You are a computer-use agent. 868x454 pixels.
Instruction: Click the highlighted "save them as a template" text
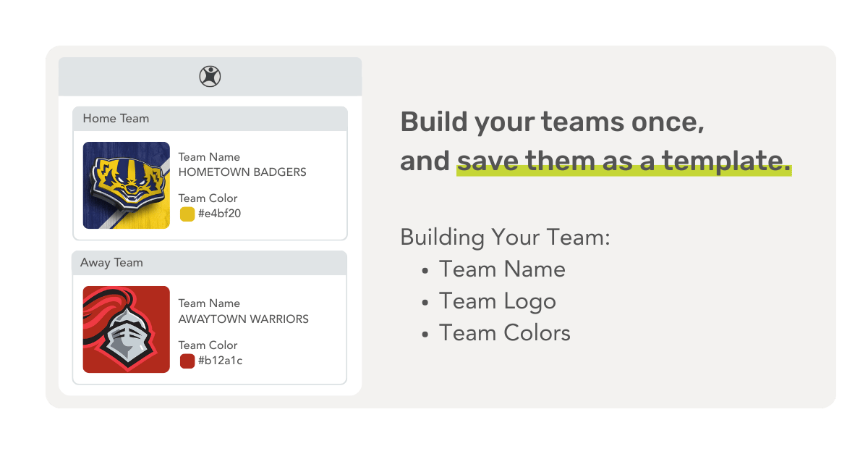(x=624, y=161)
